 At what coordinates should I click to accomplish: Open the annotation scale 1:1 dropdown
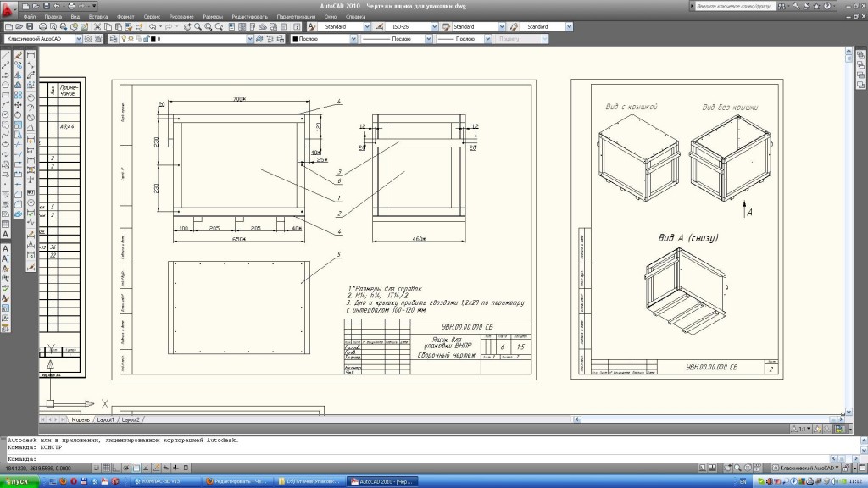(801, 429)
